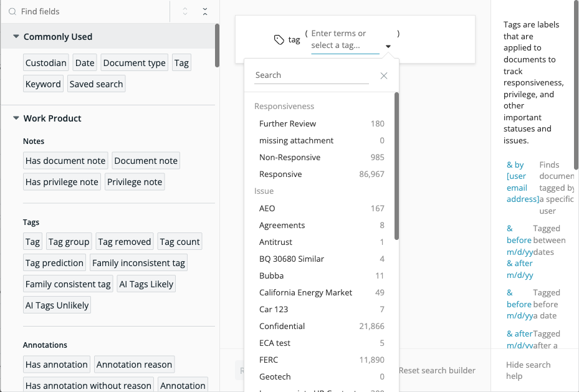The width and height of the screenshot is (579, 392).
Task: Click Reset search builder
Action: click(x=437, y=370)
